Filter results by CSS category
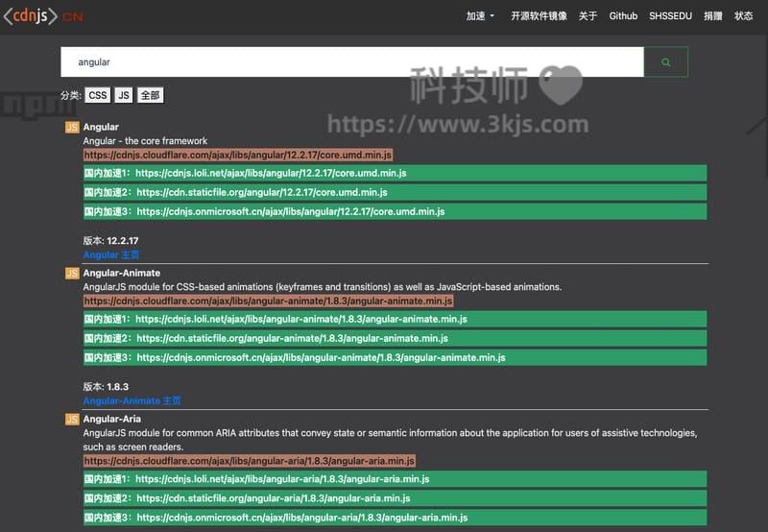 (98, 95)
